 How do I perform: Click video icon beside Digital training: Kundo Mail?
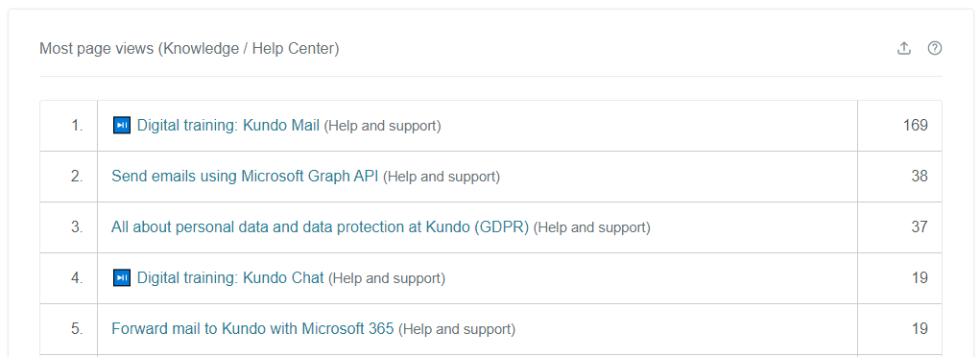coord(121,126)
